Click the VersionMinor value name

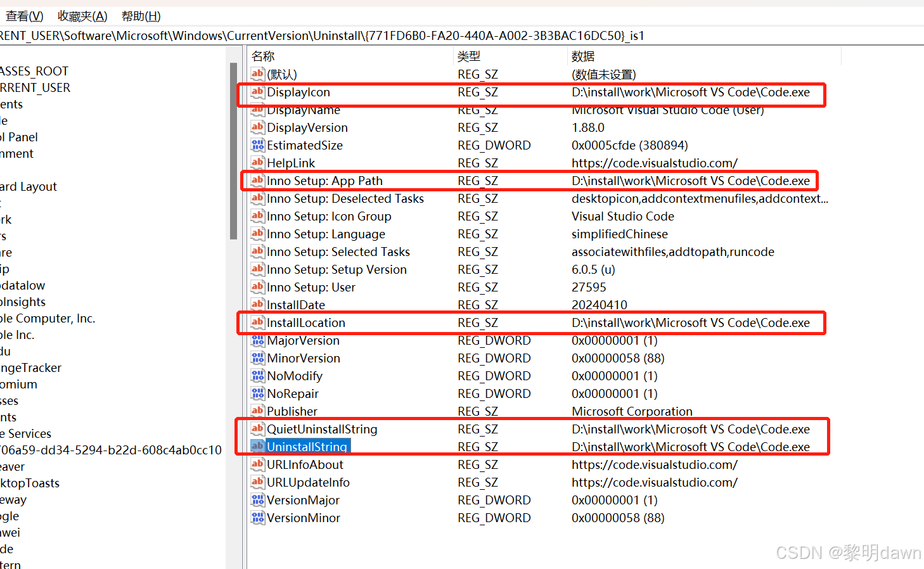tap(304, 518)
